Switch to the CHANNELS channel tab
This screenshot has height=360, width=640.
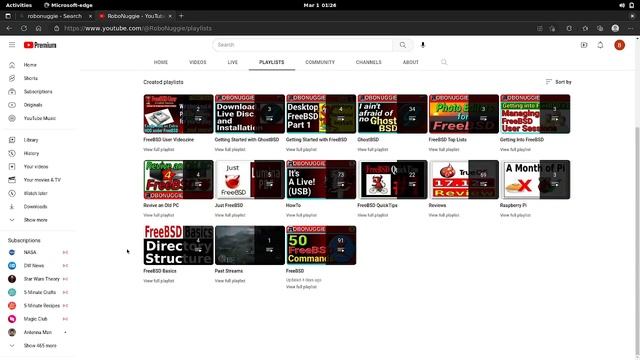click(x=369, y=62)
